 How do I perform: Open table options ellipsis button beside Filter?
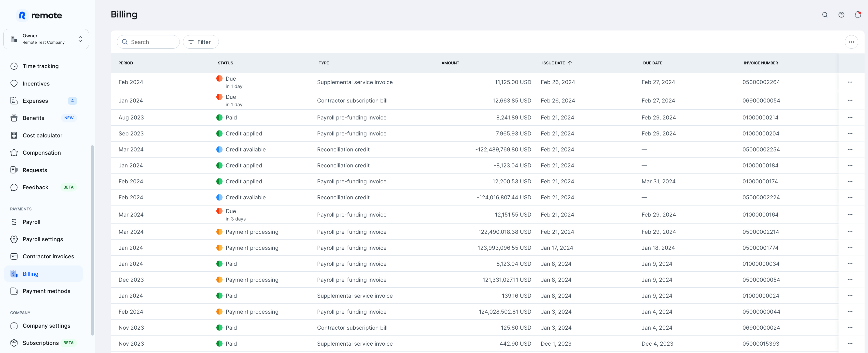pyautogui.click(x=851, y=42)
